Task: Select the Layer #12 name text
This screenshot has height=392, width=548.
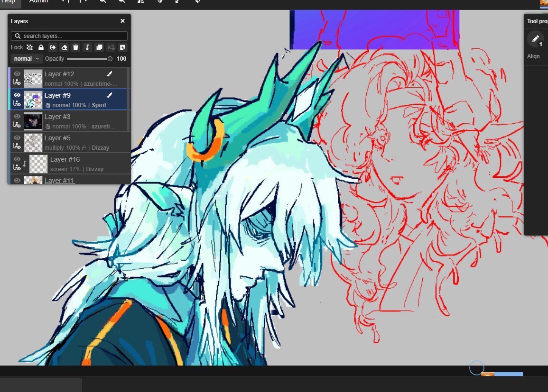Action: pos(59,74)
